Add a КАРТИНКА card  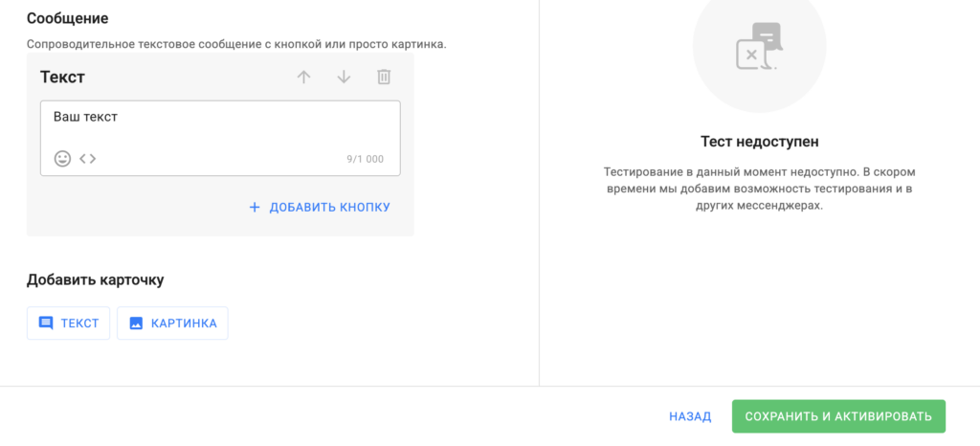point(173,323)
